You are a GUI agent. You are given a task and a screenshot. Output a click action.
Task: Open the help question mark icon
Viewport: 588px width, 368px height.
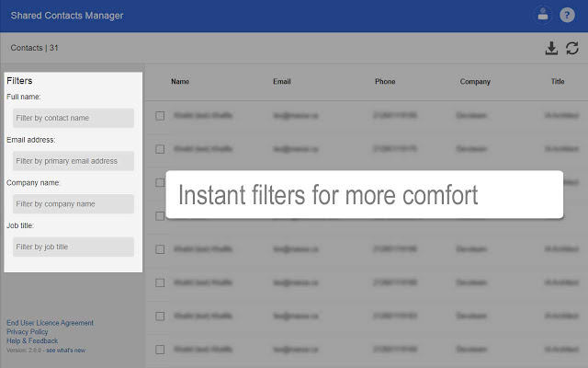click(x=567, y=16)
